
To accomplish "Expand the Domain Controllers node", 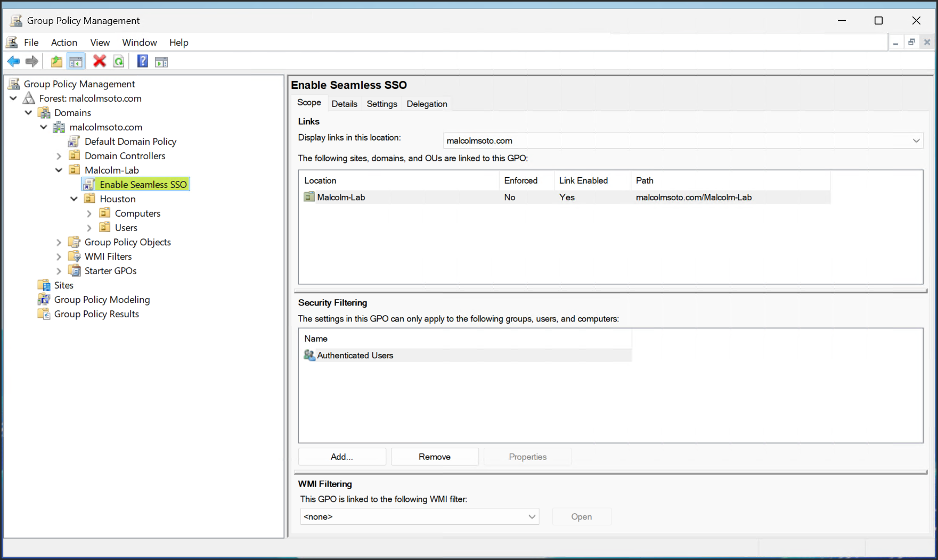I will (59, 156).
